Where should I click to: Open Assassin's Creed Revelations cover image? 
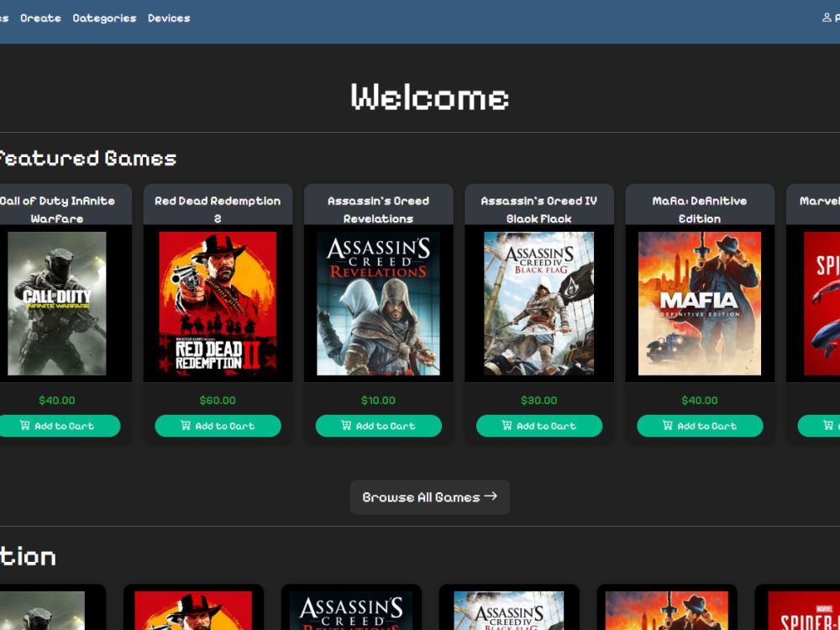click(379, 304)
